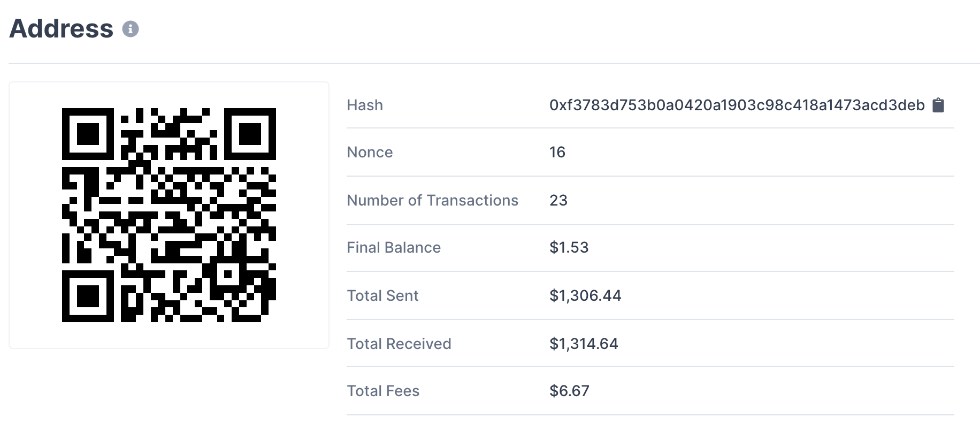The height and width of the screenshot is (440, 980).
Task: Click the Total Fees label
Action: (x=383, y=391)
